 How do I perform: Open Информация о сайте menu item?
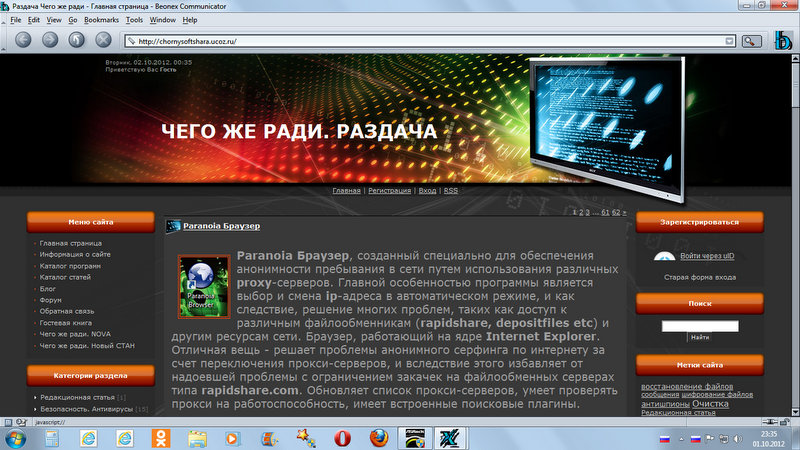click(x=75, y=254)
